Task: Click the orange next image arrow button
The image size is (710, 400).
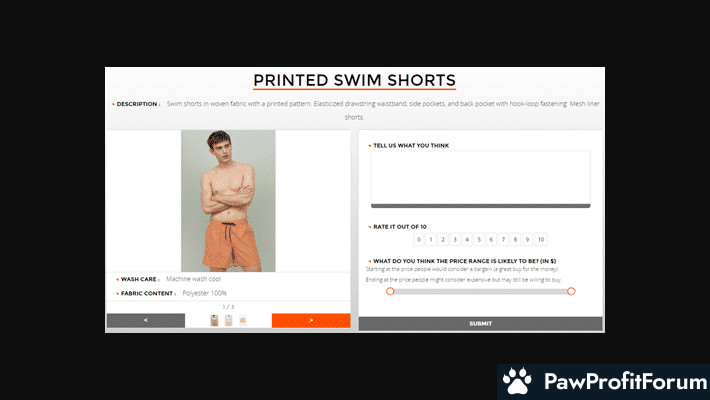Action: 311,320
